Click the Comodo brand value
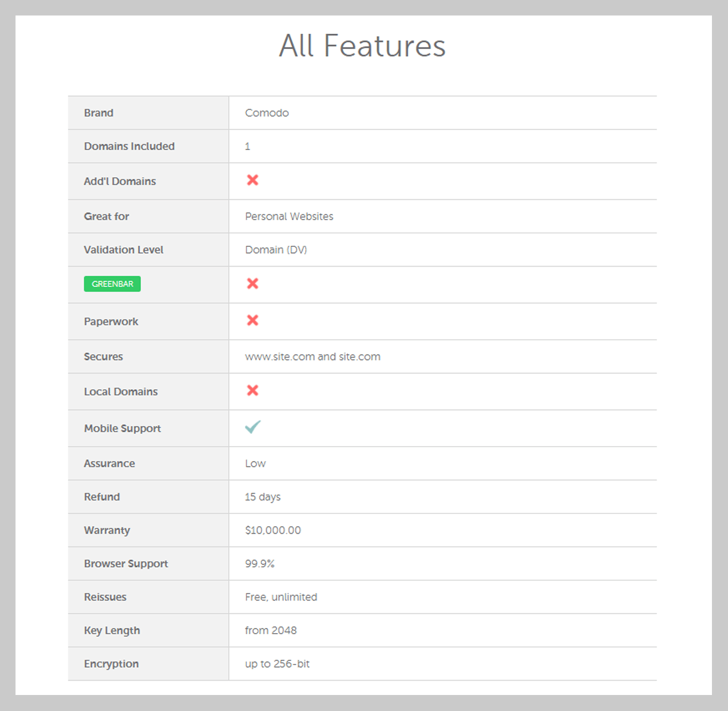This screenshot has width=728, height=711. click(267, 113)
